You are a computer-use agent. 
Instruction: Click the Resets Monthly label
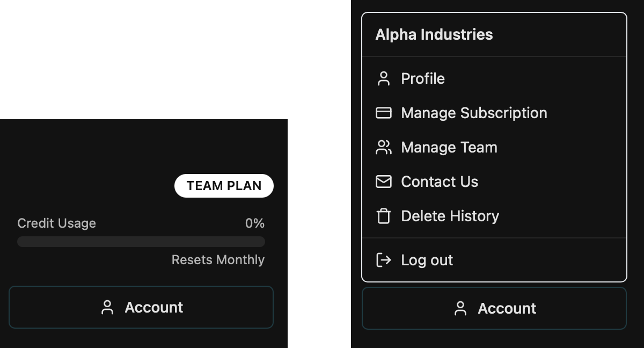click(x=218, y=260)
